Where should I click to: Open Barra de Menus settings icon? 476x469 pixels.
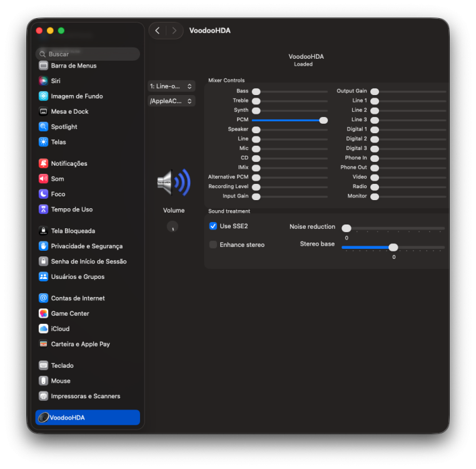coord(43,66)
